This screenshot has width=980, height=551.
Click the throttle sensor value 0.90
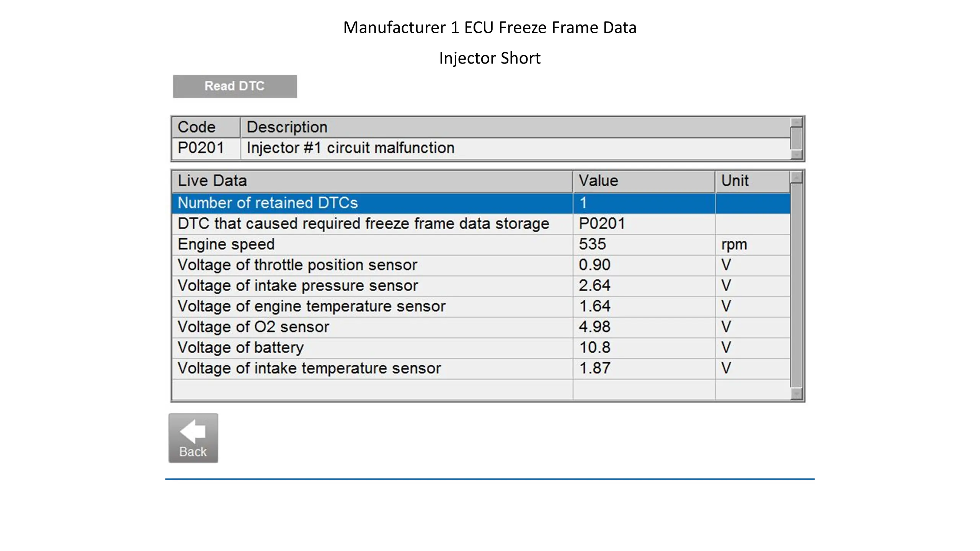pyautogui.click(x=644, y=265)
